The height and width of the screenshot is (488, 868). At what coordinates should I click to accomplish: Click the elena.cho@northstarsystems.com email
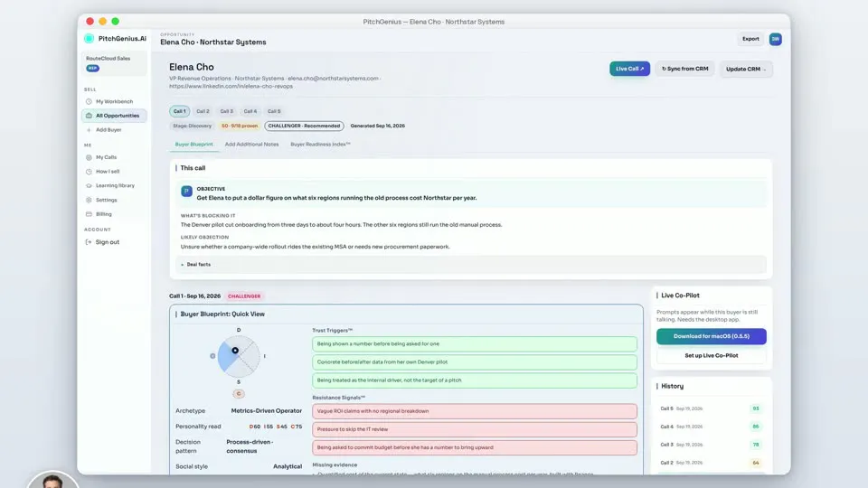[x=333, y=79]
